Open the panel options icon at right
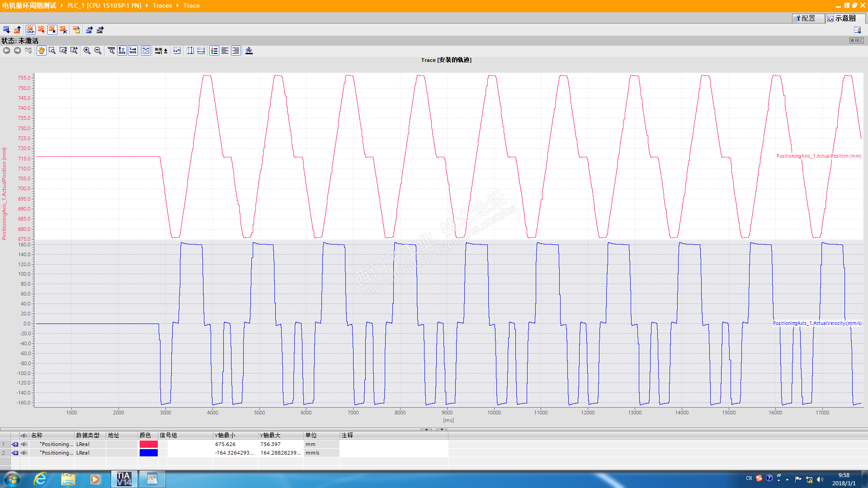The image size is (868, 488). (857, 30)
